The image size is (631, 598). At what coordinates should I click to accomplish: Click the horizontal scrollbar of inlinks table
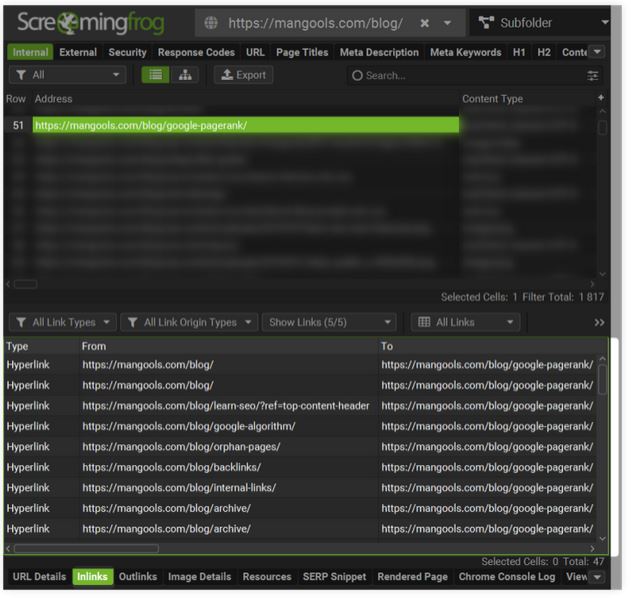86,549
